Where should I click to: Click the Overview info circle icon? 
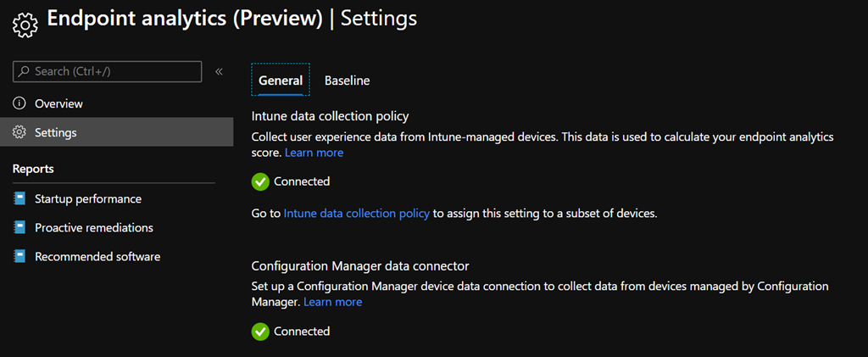coord(19,103)
